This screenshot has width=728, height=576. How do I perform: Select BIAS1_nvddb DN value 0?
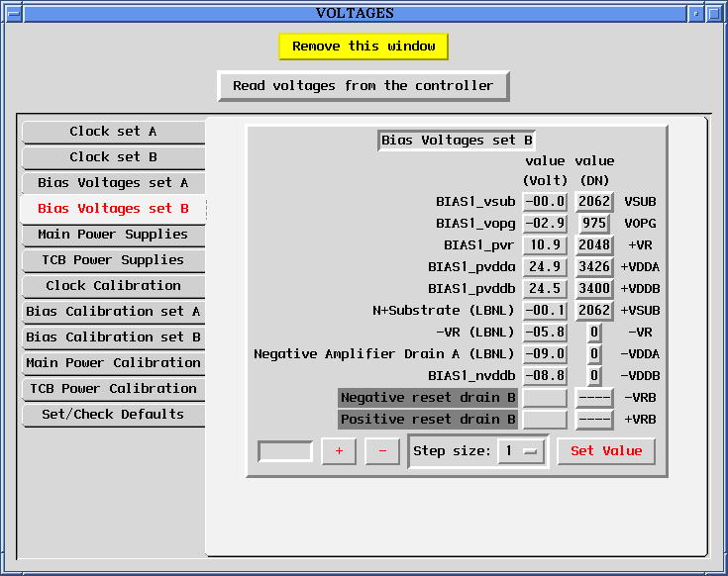[x=594, y=376]
